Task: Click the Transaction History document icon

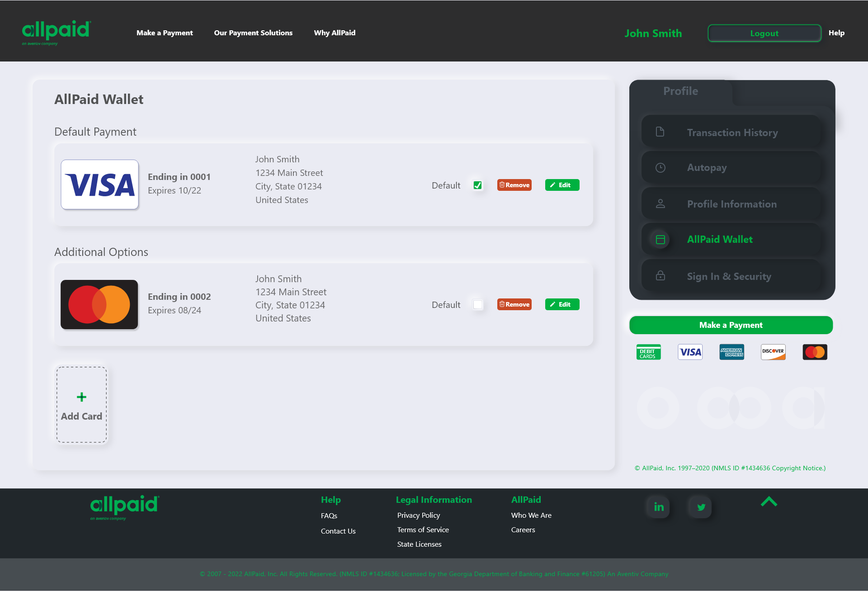Action: pos(660,132)
